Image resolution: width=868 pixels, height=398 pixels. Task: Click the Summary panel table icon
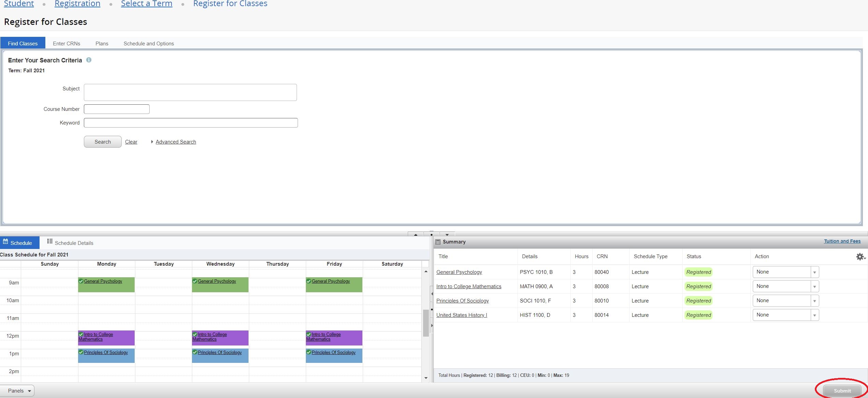tap(438, 242)
